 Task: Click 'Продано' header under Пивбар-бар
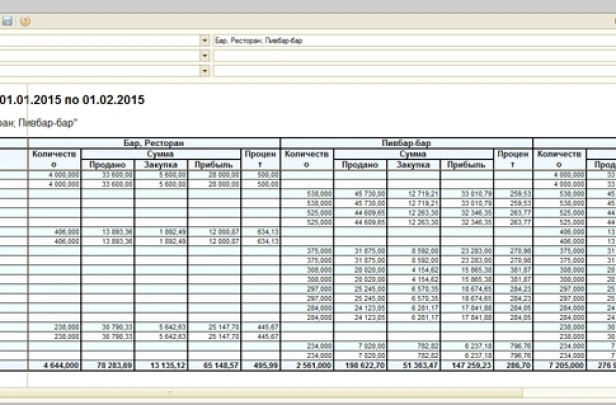pos(359,164)
